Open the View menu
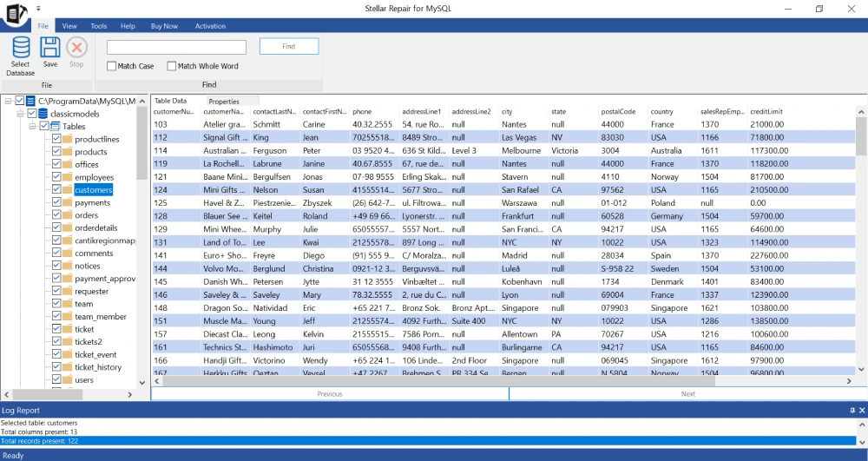Screen dimensions: 868x461 (69, 26)
